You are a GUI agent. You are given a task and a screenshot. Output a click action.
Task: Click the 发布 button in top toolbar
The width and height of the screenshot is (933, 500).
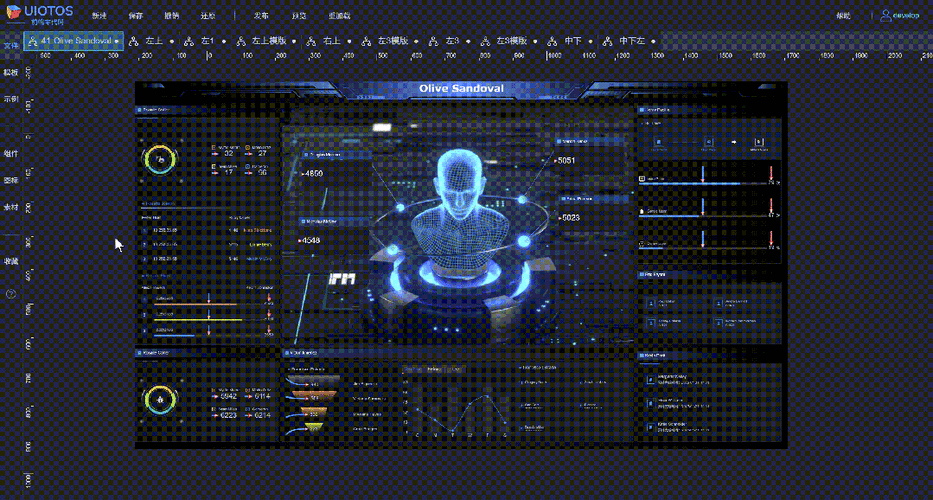(261, 16)
